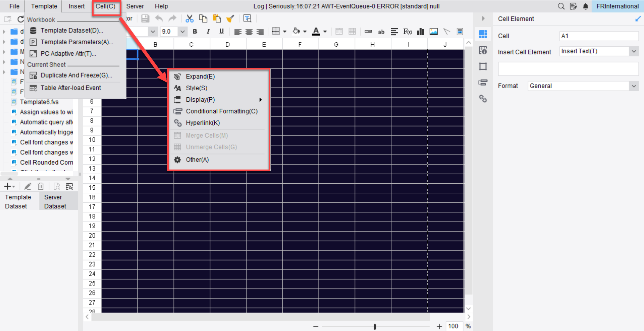The height and width of the screenshot is (331, 644).
Task: Open Template Dataset(D)... menu entry
Action: [72, 31]
